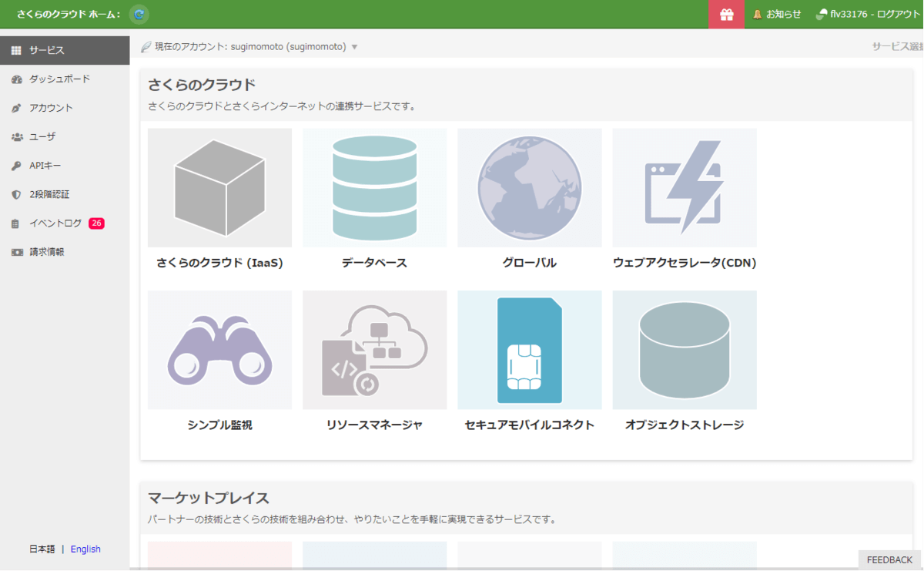924x571 pixels.
Task: Click the red gift box icon
Action: 726,14
